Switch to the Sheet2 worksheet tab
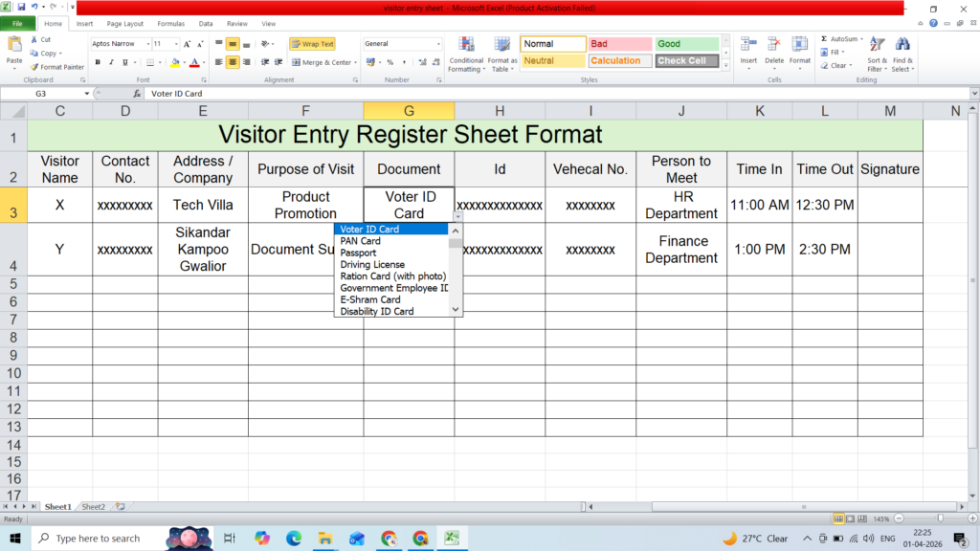980x551 pixels. point(93,507)
